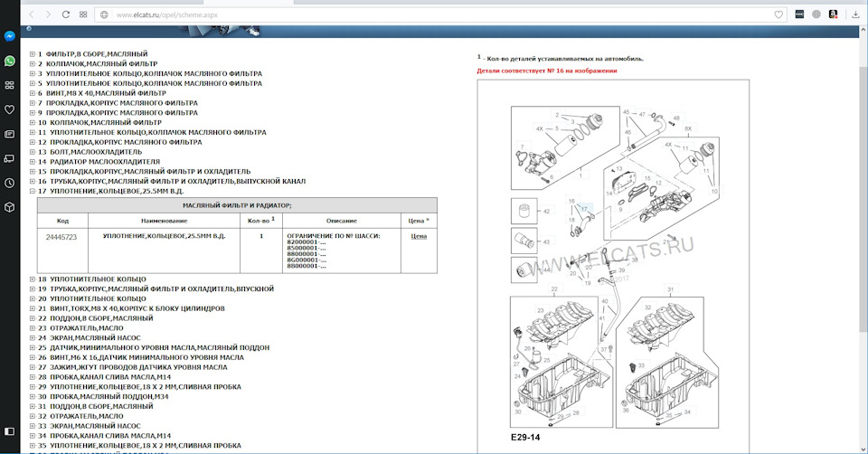The height and width of the screenshot is (454, 868).
Task: Expand item 26 ВИНТ,М6 Х 16
Action: pyautogui.click(x=33, y=357)
